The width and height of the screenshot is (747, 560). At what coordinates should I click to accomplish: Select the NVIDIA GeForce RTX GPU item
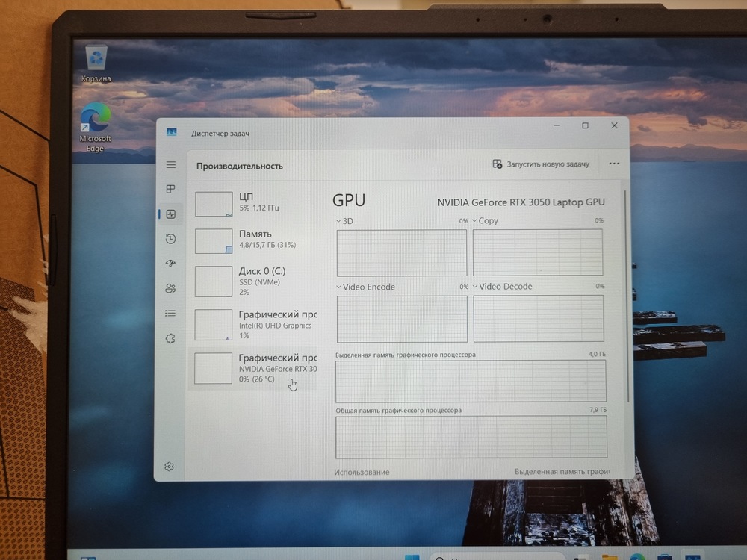click(x=253, y=369)
